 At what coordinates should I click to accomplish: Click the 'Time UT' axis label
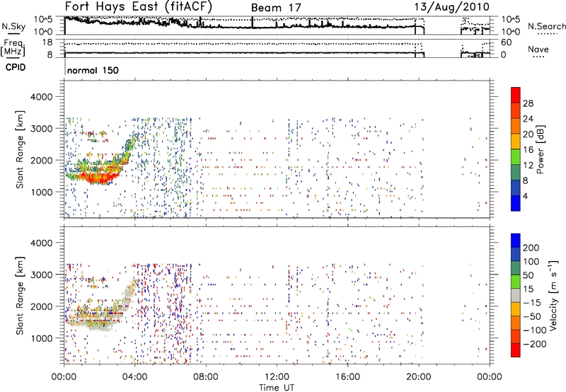277,387
